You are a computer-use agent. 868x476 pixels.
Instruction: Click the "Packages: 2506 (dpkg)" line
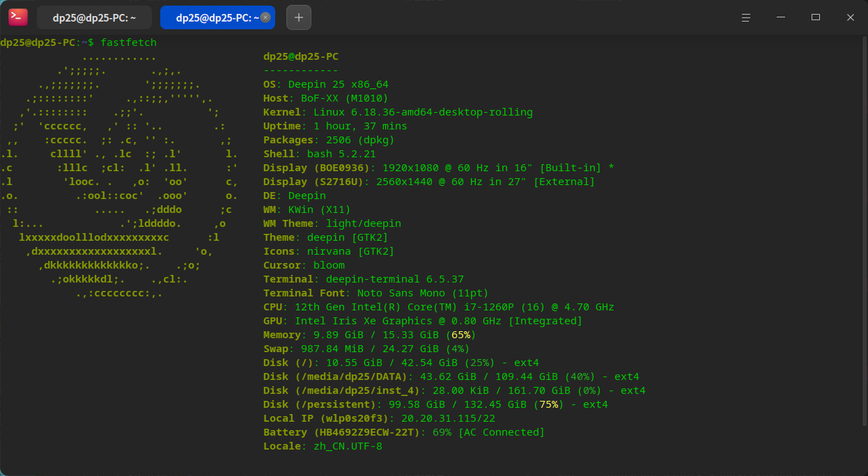pyautogui.click(x=329, y=140)
